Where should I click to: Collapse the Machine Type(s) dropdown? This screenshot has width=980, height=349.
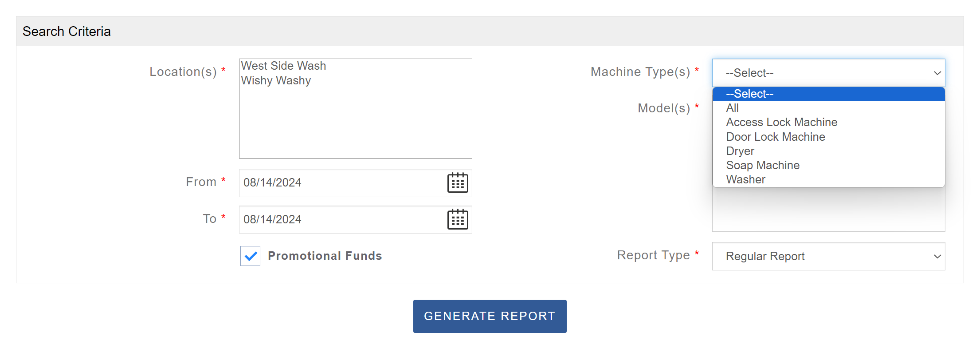tap(828, 73)
